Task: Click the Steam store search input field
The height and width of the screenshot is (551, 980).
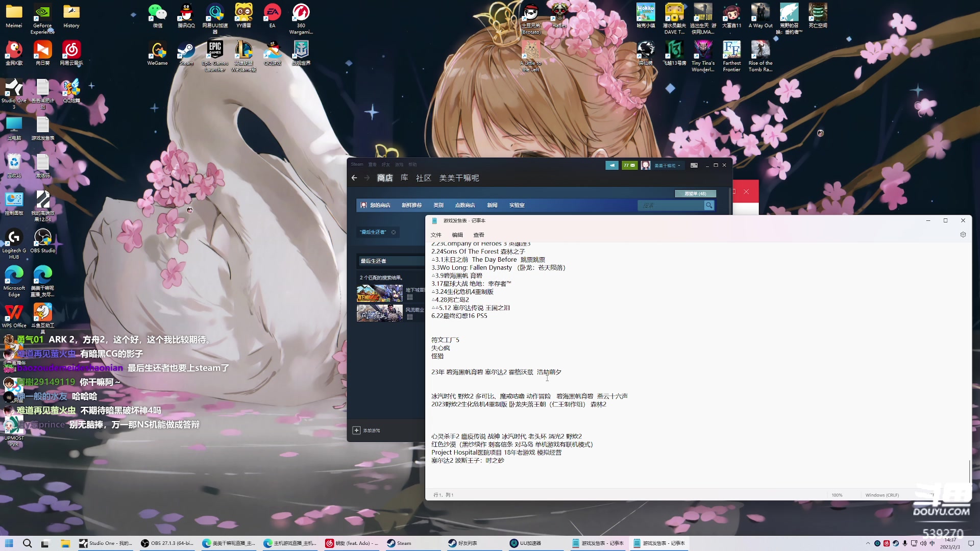Action: point(671,205)
